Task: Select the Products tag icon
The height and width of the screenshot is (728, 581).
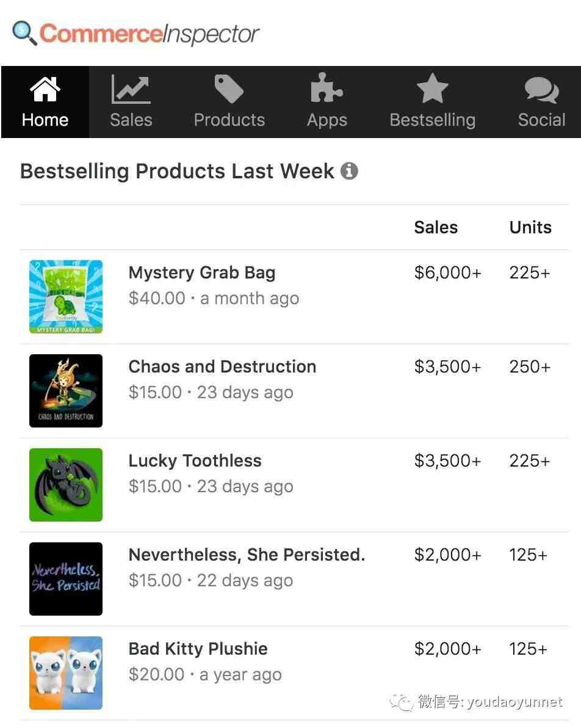Action: [229, 90]
